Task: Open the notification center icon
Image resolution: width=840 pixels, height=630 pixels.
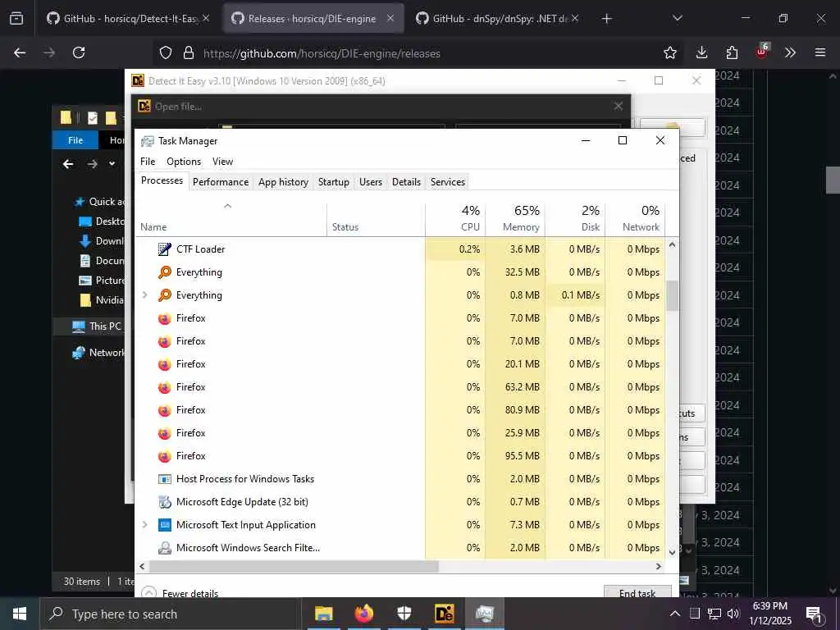Action: (x=814, y=614)
